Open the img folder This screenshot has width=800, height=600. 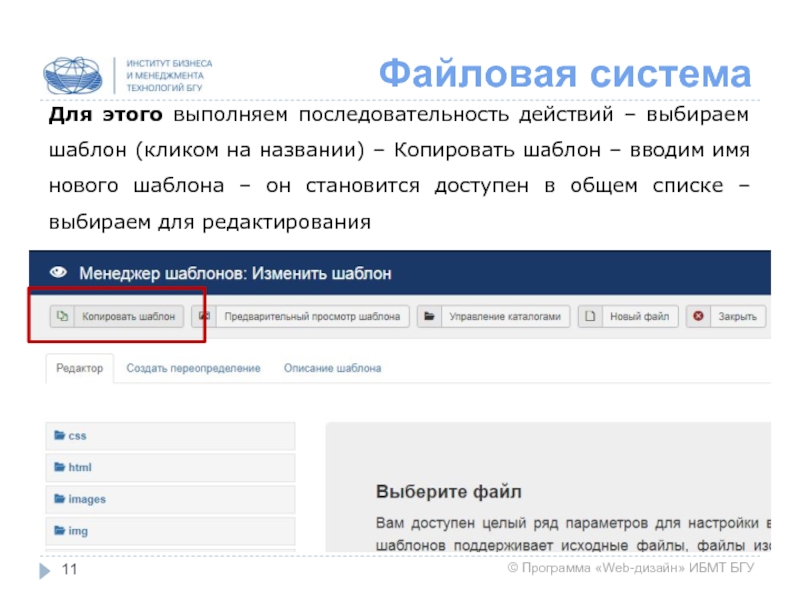170,531
